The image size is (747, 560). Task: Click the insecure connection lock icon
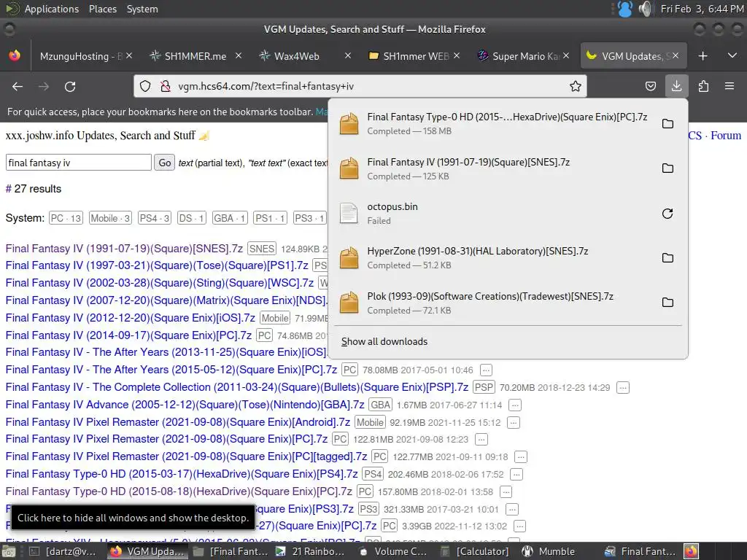point(166,86)
